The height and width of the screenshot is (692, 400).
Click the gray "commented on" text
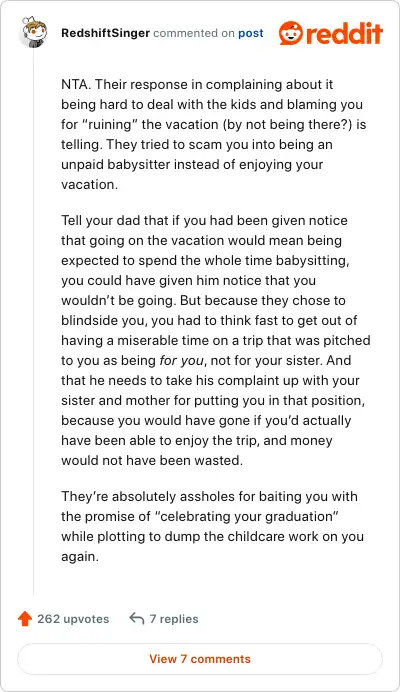194,33
